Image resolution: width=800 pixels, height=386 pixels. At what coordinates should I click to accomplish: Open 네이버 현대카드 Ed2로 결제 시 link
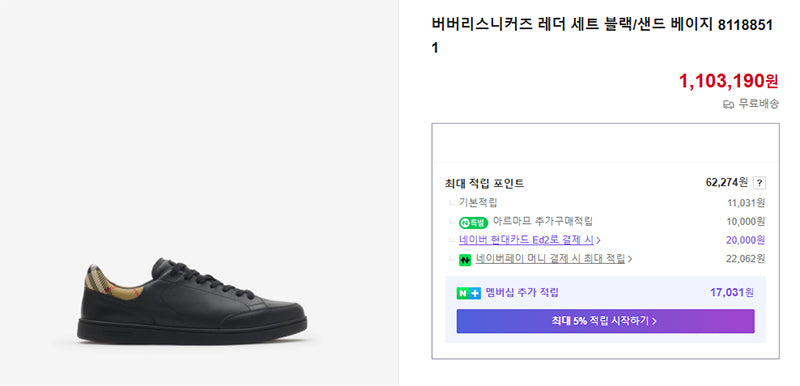tap(526, 240)
